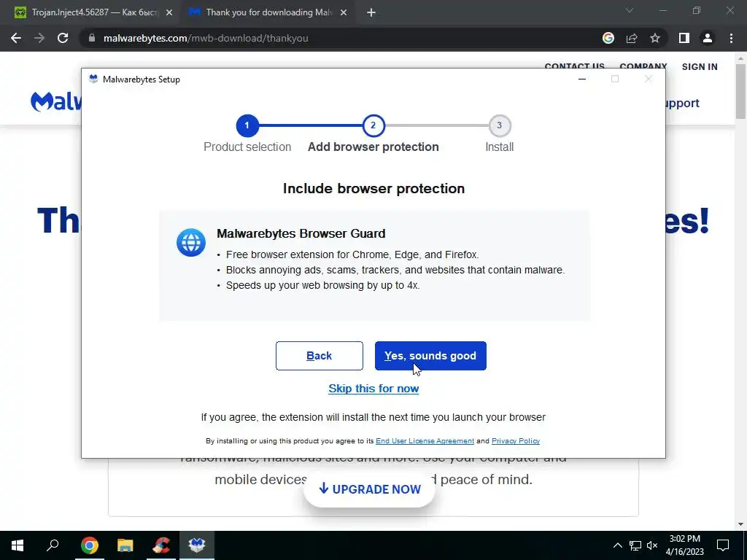
Task: Click the Google icon in address bar
Action: [x=608, y=38]
